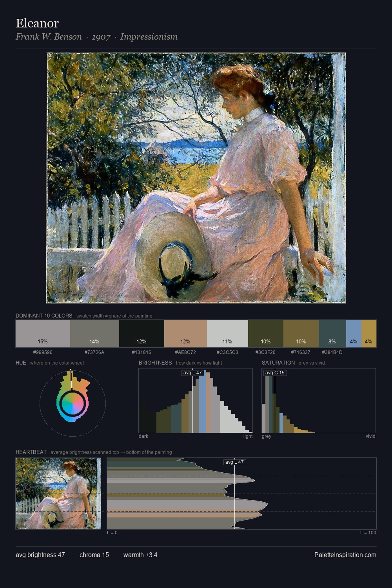Click the hex label #C3C5C3
This screenshot has height=588, width=392.
[x=227, y=352]
